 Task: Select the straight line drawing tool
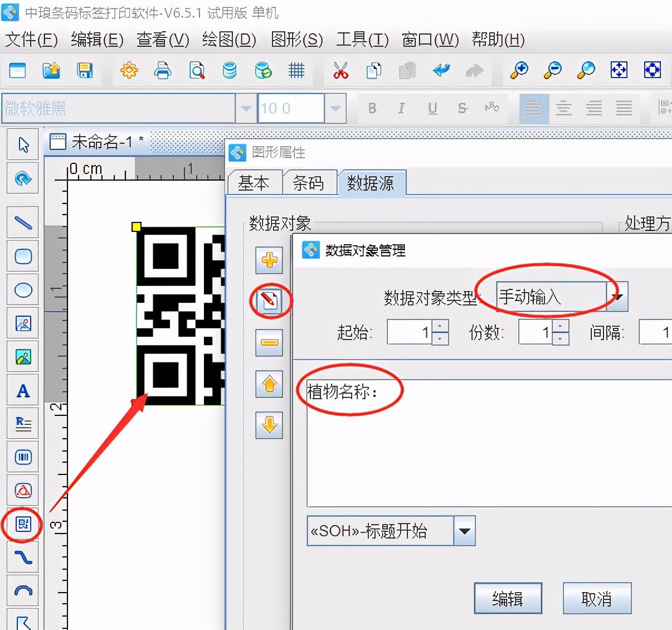(x=23, y=223)
